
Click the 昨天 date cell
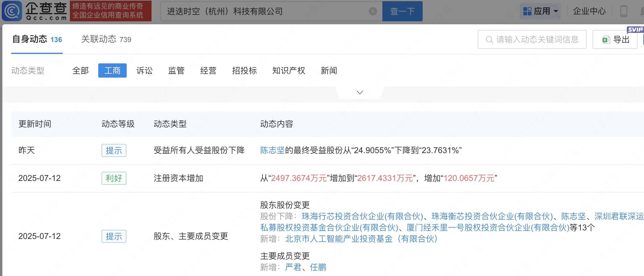tap(27, 150)
